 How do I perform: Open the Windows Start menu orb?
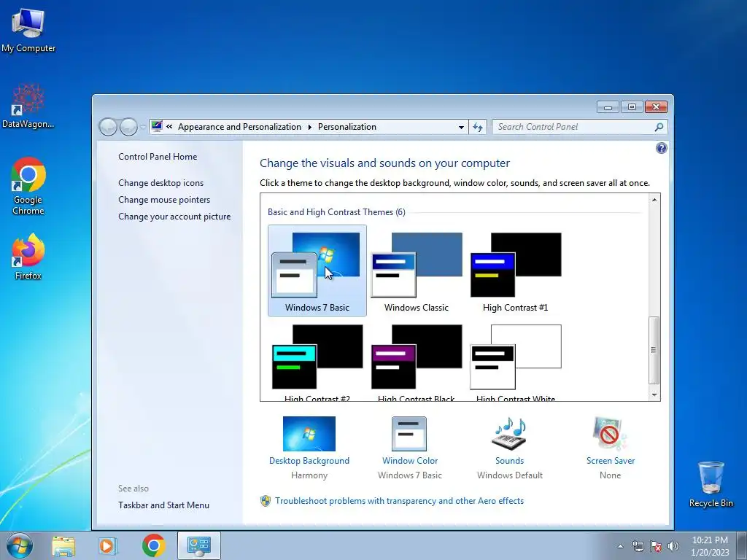pyautogui.click(x=20, y=545)
